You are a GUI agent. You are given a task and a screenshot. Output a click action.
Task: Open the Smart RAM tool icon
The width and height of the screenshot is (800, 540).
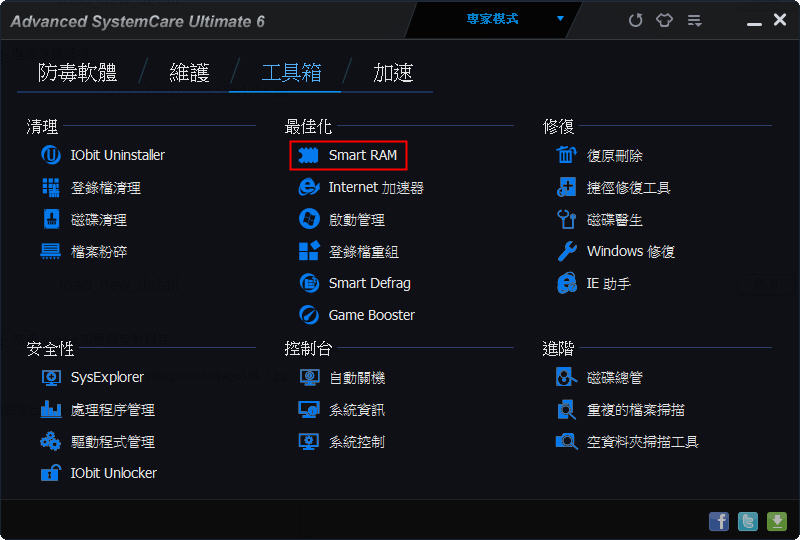click(308, 155)
